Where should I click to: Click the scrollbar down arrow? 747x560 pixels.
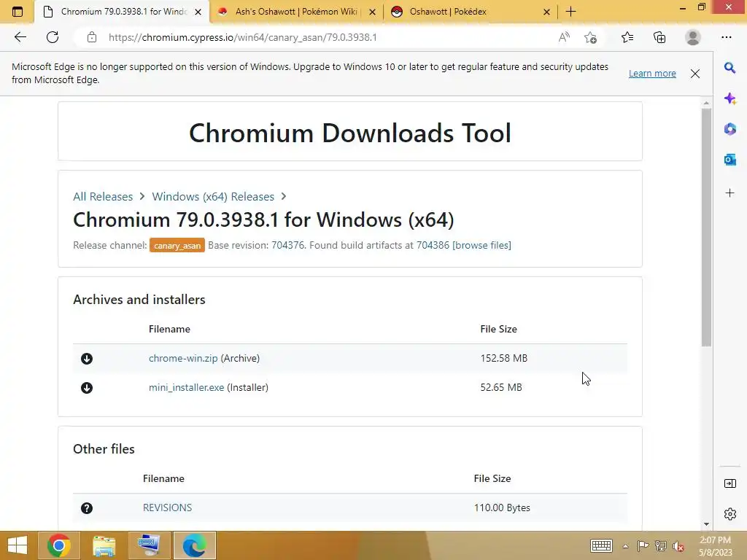(706, 524)
